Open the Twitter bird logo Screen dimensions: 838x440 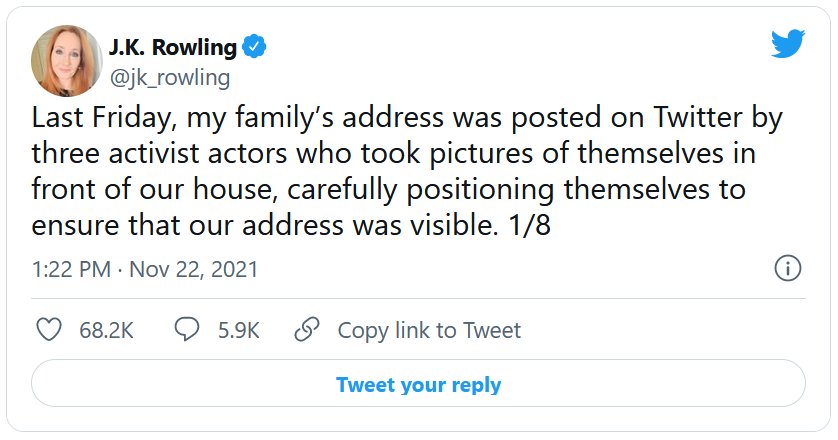coord(788,43)
